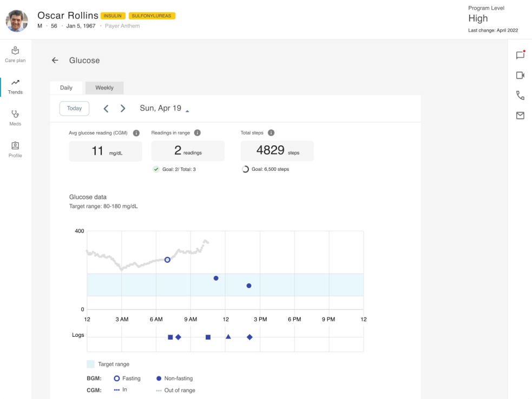Show info for Readings in range
The width and height of the screenshot is (532, 399).
click(198, 133)
